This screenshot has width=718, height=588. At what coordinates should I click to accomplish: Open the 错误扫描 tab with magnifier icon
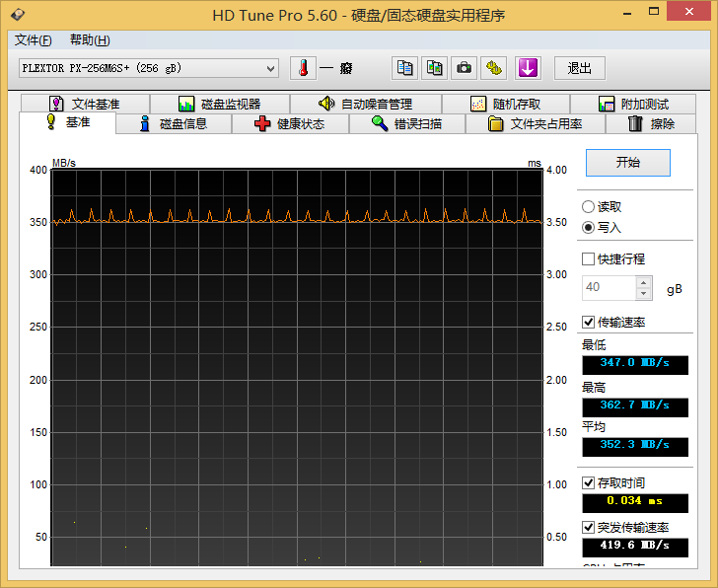405,124
